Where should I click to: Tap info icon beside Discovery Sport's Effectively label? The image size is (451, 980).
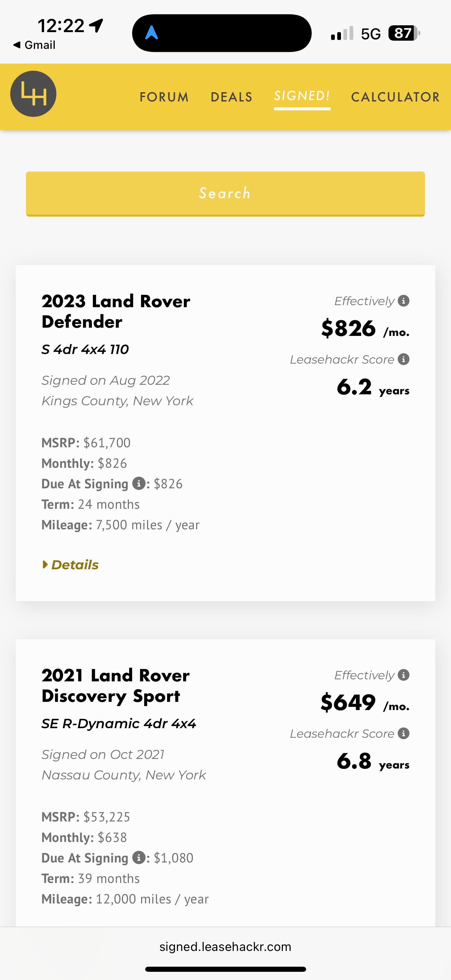click(404, 675)
